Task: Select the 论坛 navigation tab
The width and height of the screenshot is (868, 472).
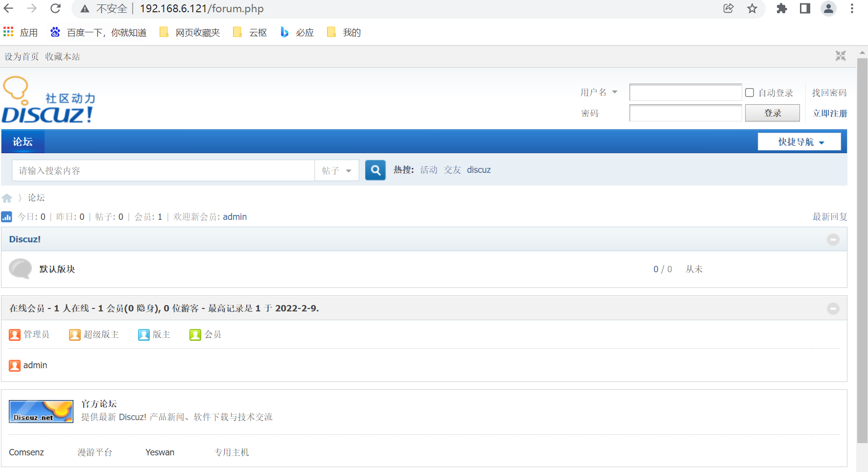Action: (x=23, y=142)
